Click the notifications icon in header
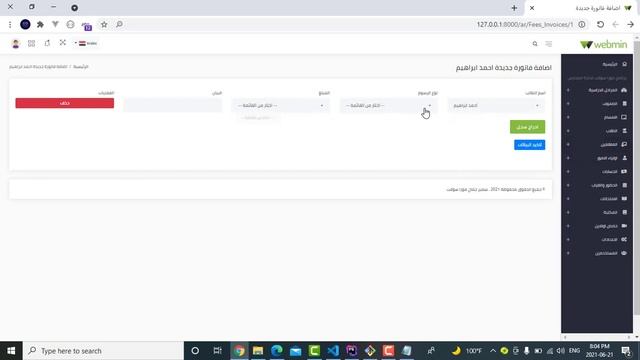Image resolution: width=640 pixels, height=360 pixels. click(47, 43)
